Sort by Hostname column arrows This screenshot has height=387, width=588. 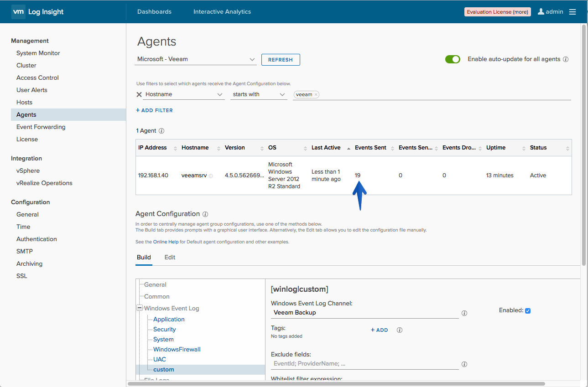tap(218, 148)
